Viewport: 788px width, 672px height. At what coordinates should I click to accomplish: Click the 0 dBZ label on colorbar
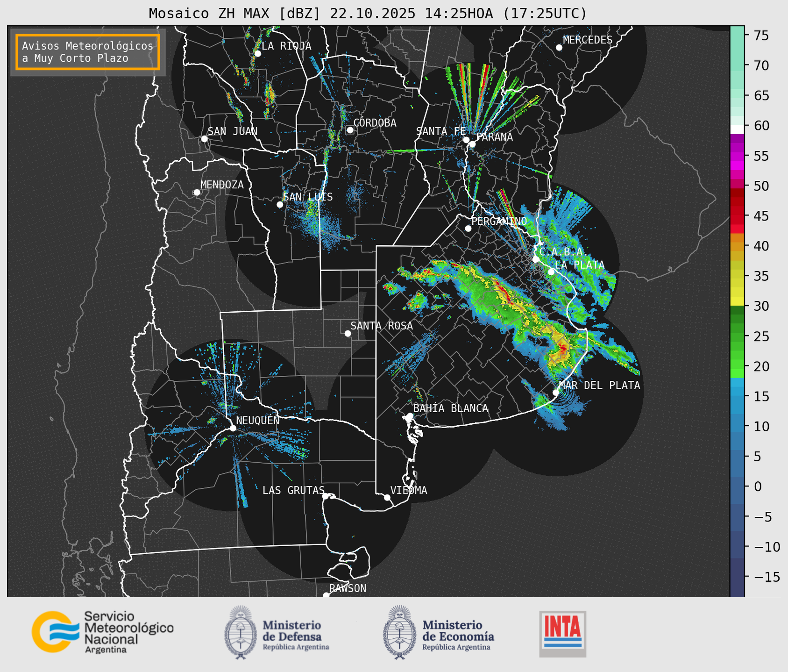[x=758, y=486]
